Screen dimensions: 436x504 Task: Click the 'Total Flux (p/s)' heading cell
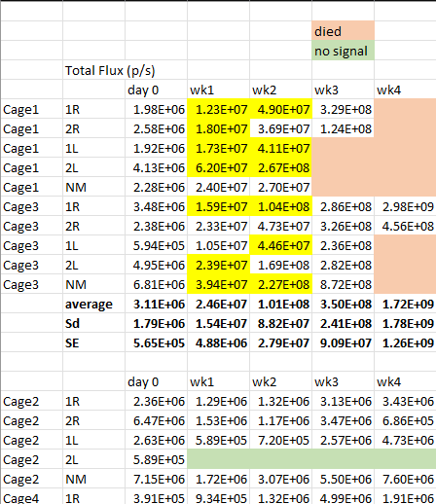click(x=110, y=70)
